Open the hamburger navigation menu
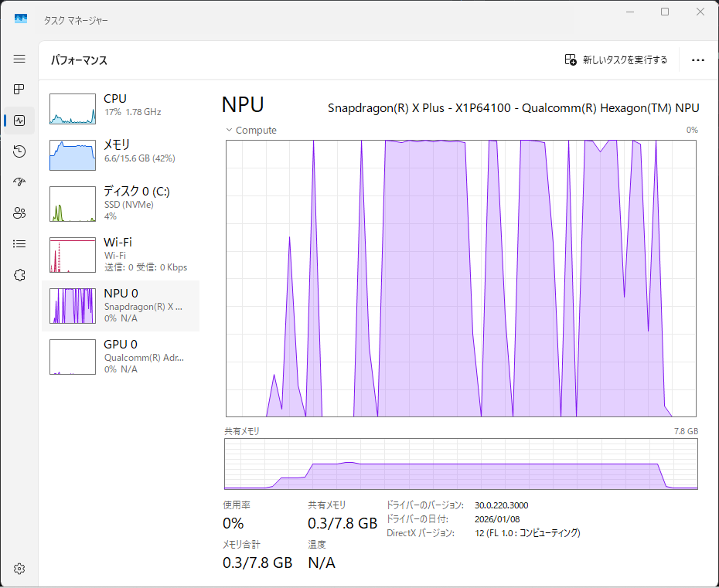719x588 pixels. pos(19,59)
